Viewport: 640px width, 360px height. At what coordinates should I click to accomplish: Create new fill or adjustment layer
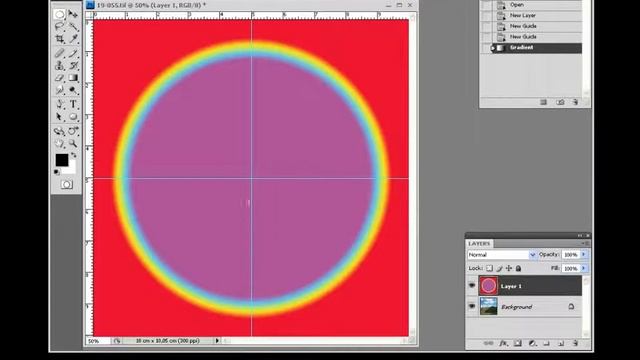(x=532, y=343)
